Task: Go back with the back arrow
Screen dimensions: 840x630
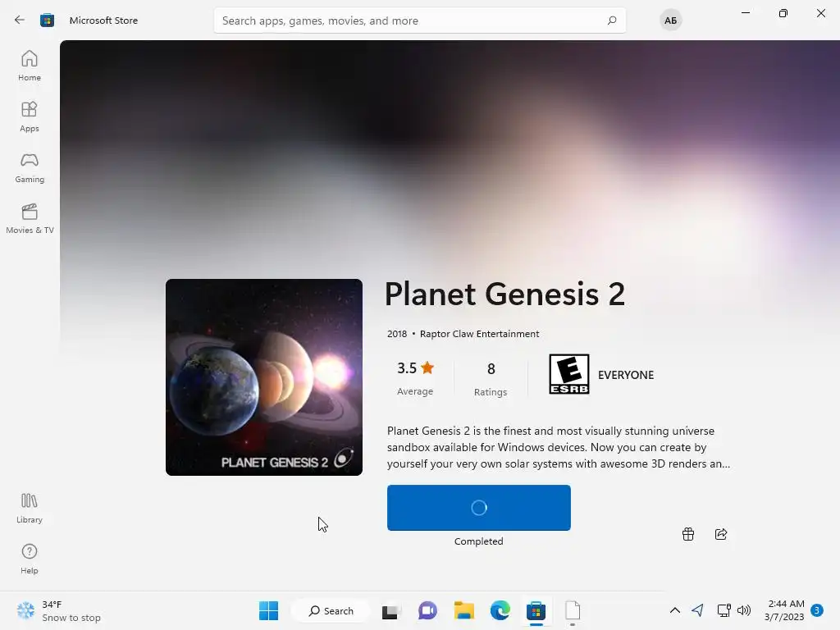Action: click(x=20, y=21)
